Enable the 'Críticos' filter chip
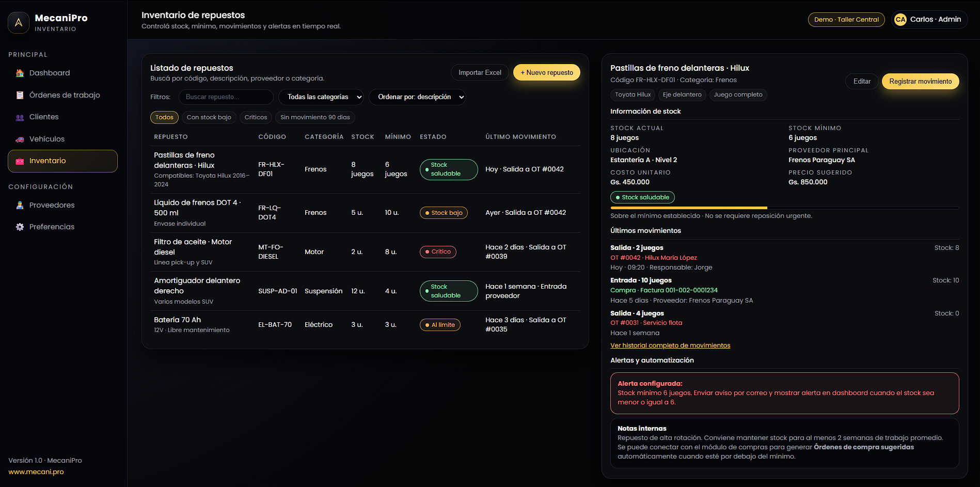The height and width of the screenshot is (487, 980). [x=256, y=117]
